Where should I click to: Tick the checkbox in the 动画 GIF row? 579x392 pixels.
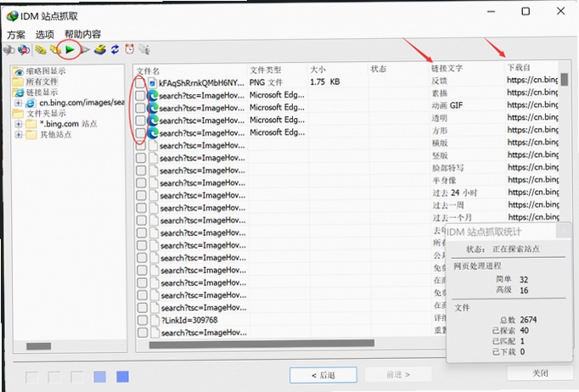(140, 108)
